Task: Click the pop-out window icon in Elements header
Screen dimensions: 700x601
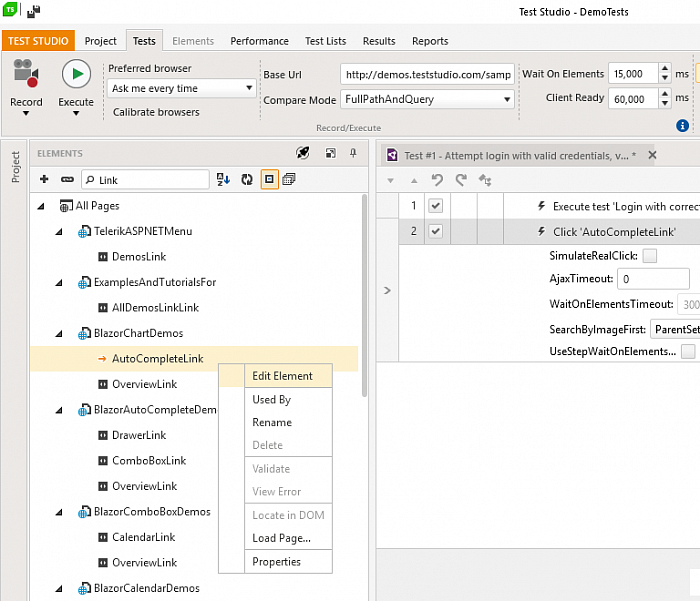Action: pyautogui.click(x=330, y=153)
